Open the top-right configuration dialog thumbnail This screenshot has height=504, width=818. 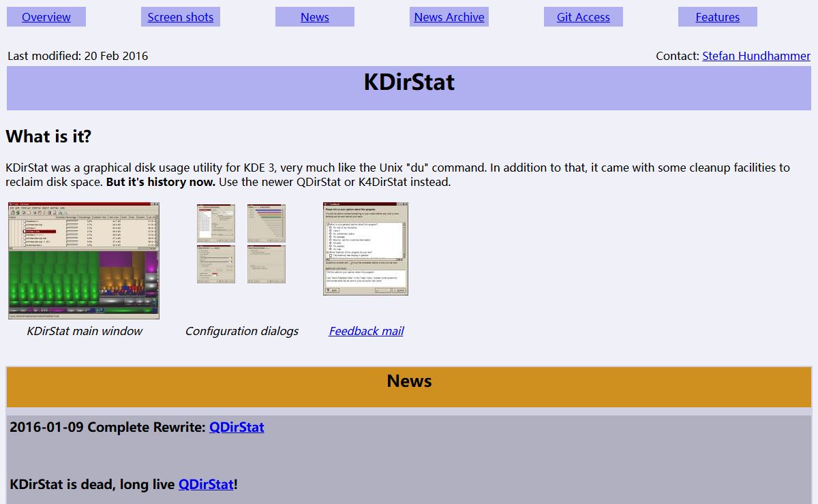(x=267, y=223)
